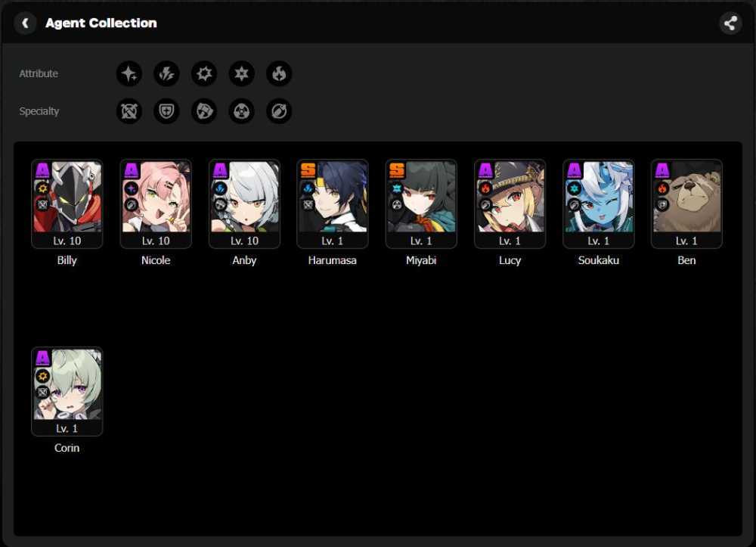This screenshot has width=756, height=547.
Task: Click the name "Corin"
Action: [67, 448]
